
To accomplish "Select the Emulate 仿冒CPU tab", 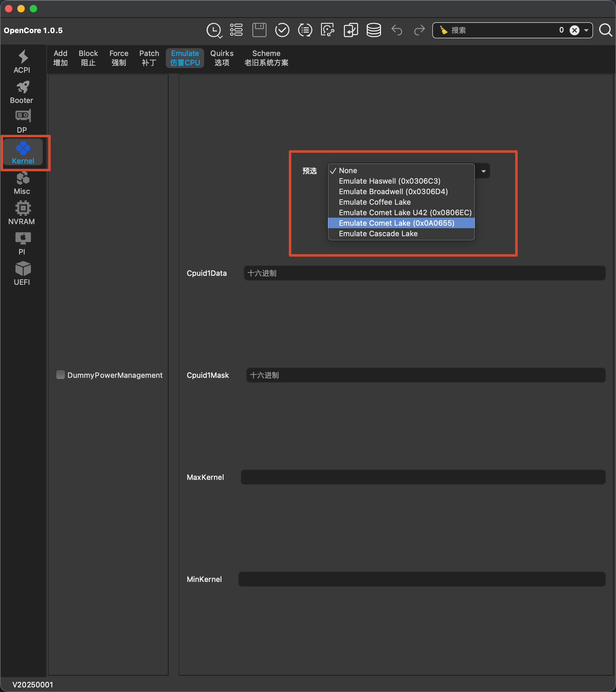I will [185, 58].
